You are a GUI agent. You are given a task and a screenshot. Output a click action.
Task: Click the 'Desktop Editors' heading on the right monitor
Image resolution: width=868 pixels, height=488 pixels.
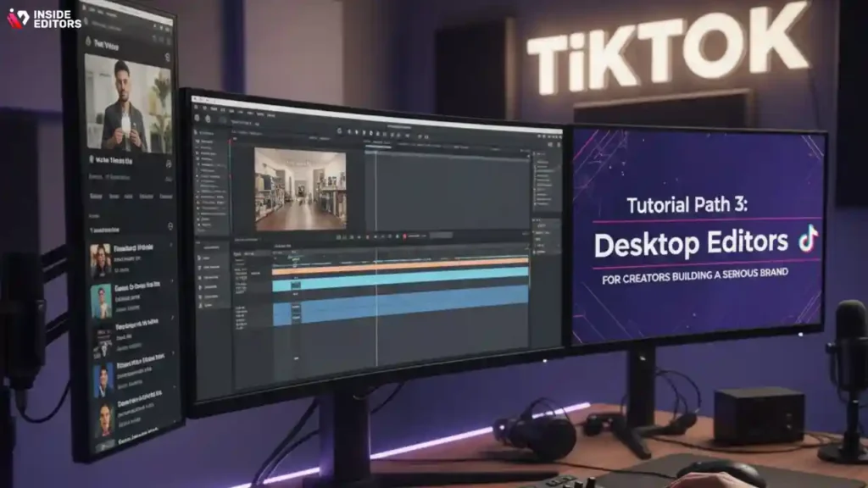pos(691,244)
